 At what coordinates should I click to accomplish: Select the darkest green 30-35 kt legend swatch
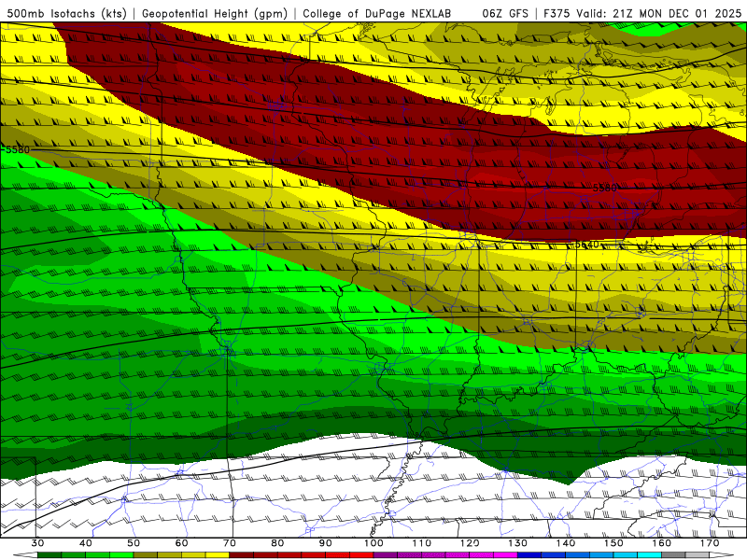(x=49, y=555)
